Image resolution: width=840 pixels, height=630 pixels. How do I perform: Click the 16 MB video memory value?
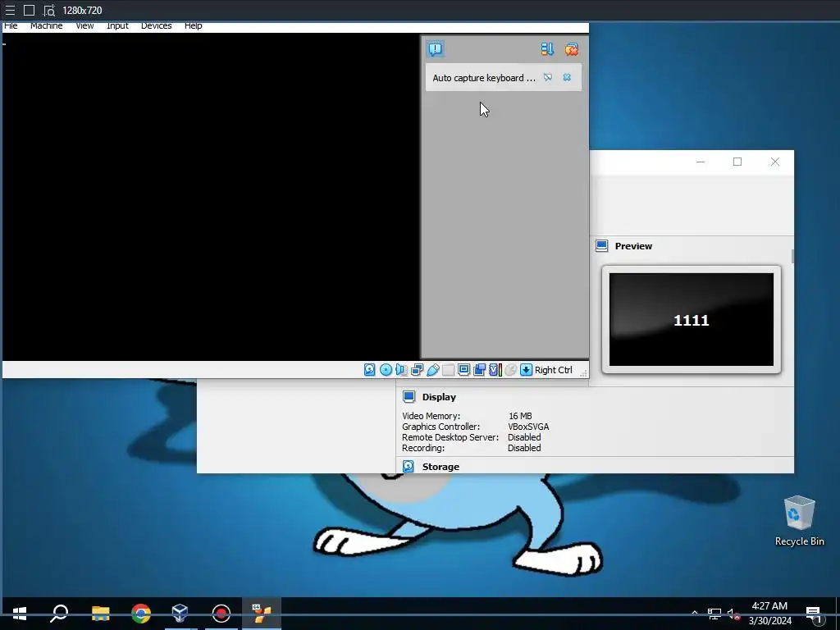[x=520, y=416]
